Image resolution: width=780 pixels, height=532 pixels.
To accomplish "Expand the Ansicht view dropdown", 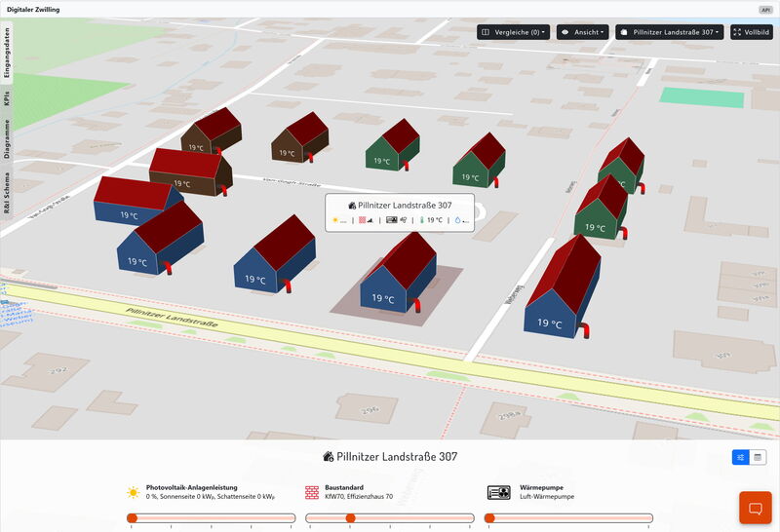I will point(582,32).
